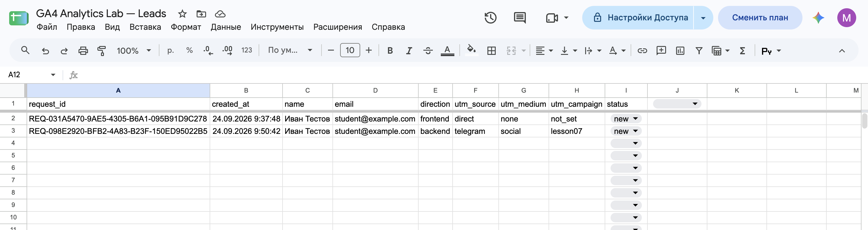Print the spreadsheet

[x=83, y=51]
